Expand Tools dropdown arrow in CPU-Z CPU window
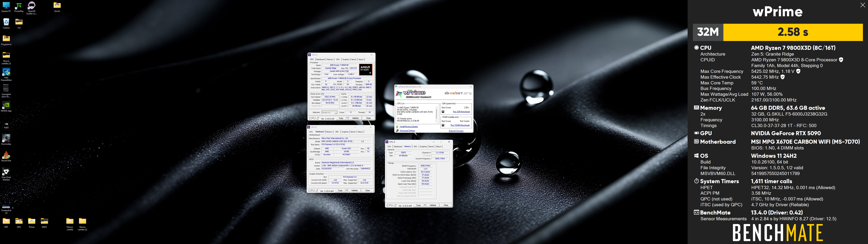This screenshot has height=244, width=868. click(347, 118)
